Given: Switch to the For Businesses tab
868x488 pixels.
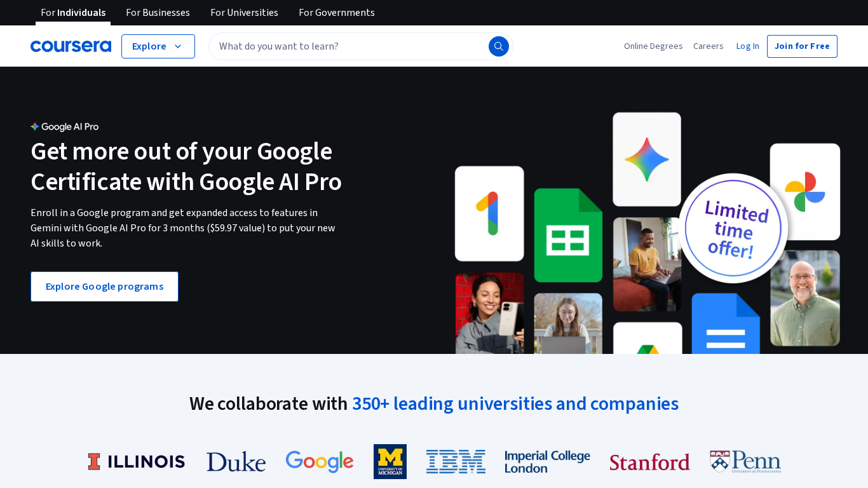Looking at the screenshot, I should pos(158,12).
